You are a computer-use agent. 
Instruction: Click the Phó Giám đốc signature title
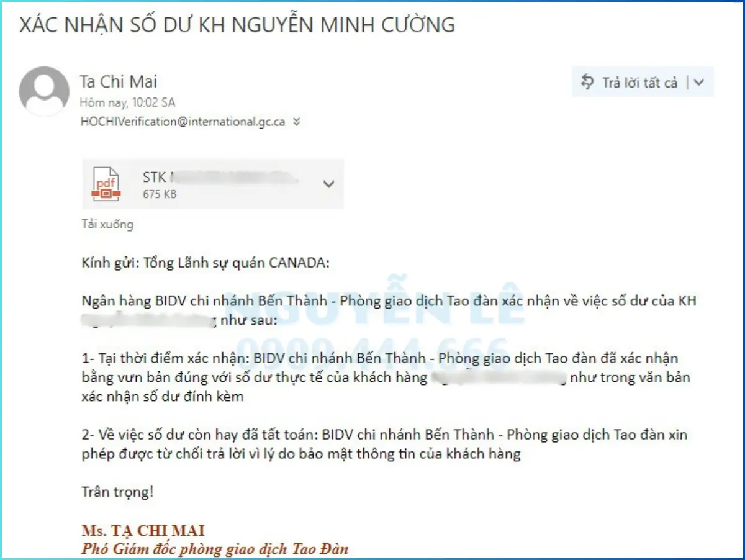[x=215, y=549]
